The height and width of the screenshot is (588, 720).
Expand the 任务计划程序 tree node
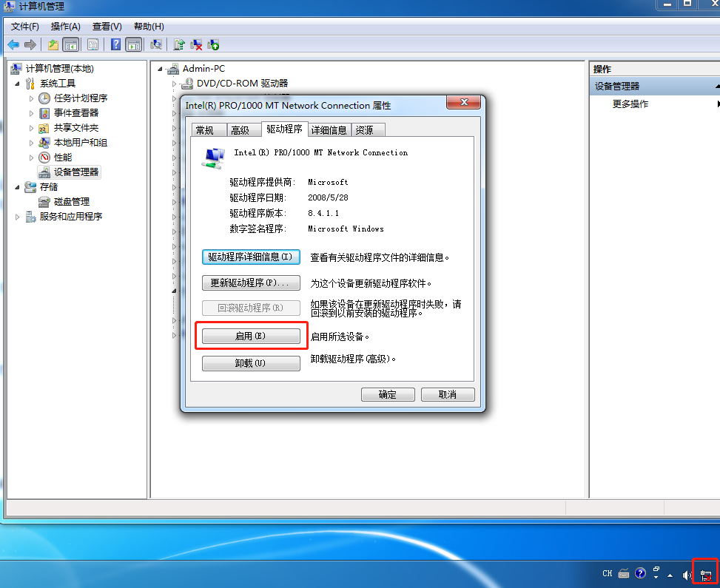pyautogui.click(x=31, y=98)
